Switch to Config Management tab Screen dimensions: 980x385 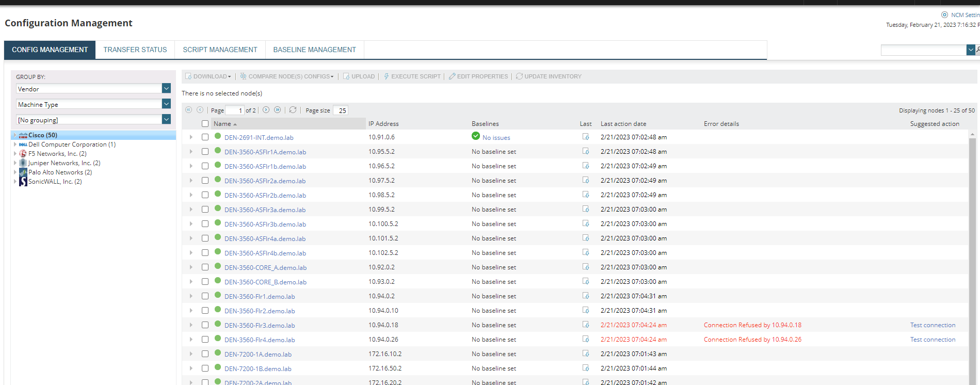point(50,50)
